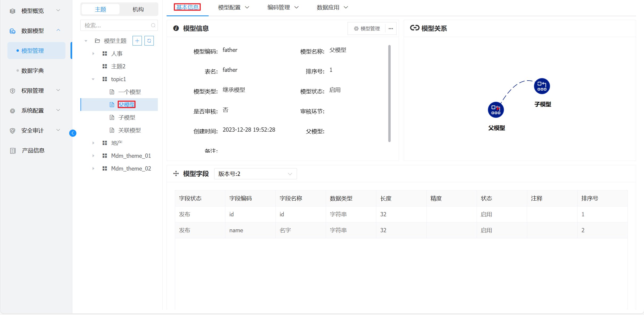The height and width of the screenshot is (315, 644).
Task: Click the 父模型 node in relation graph
Action: pyautogui.click(x=496, y=110)
